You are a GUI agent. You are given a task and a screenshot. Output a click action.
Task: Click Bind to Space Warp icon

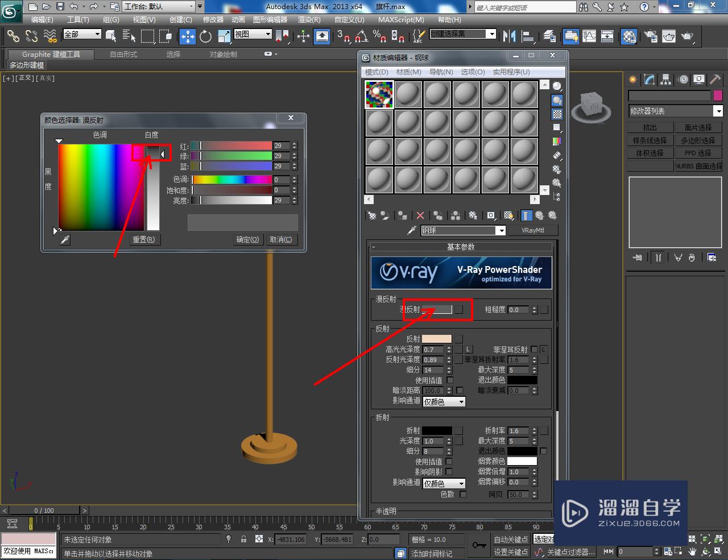50,36
